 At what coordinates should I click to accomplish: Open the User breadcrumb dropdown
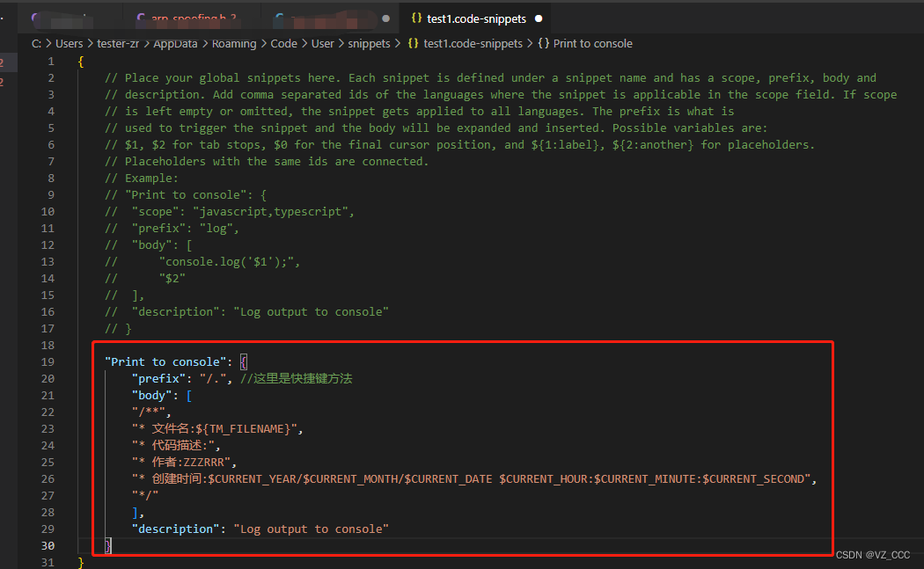(x=322, y=43)
